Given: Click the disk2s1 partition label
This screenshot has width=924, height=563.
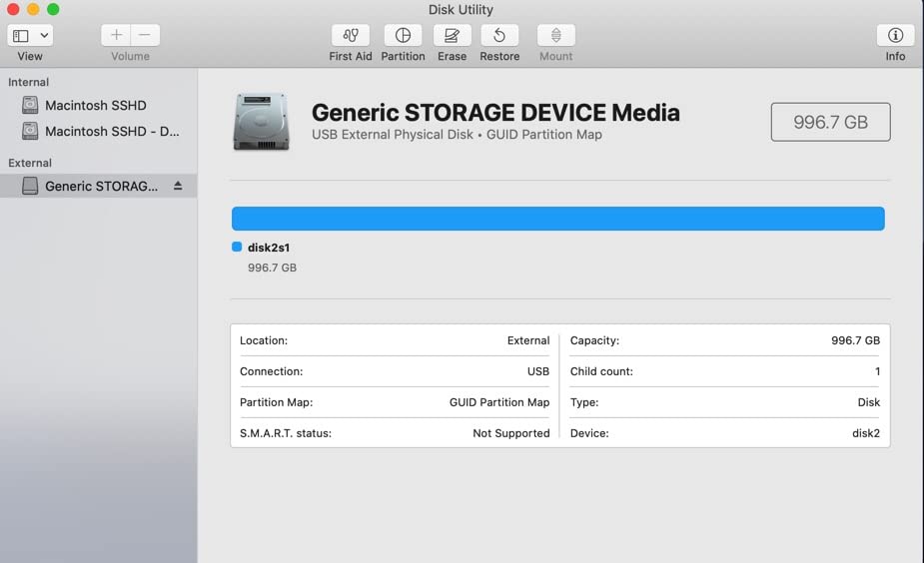Looking at the screenshot, I should tap(269, 248).
